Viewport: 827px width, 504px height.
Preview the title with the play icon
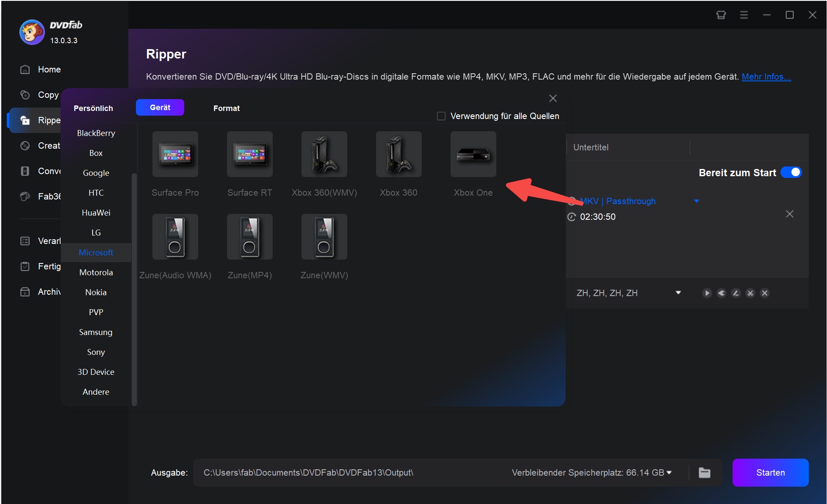pyautogui.click(x=707, y=293)
